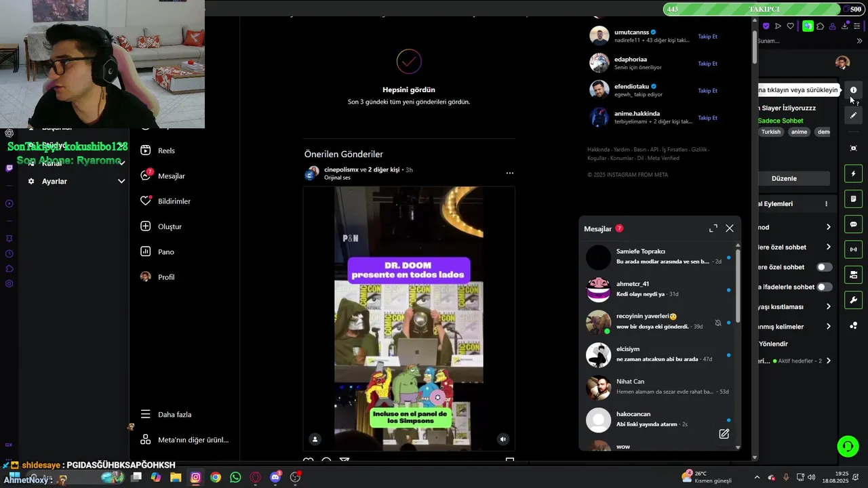Viewport: 868px width, 488px height.
Task: Click the Meta Verified footer link
Action: (663, 158)
